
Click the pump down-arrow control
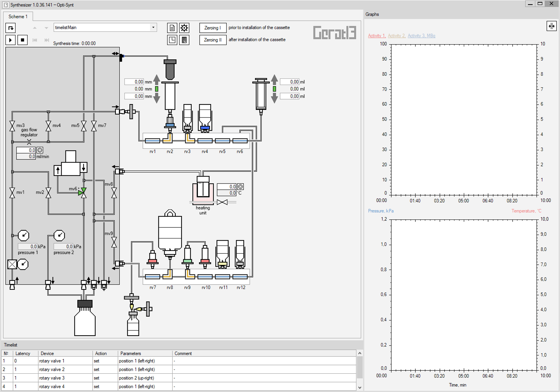coord(83,167)
